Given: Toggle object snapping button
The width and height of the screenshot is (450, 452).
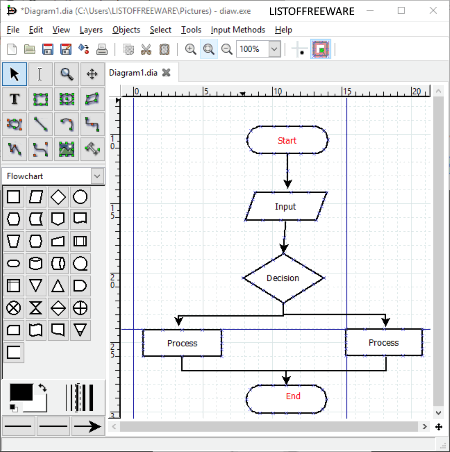Looking at the screenshot, I should 320,49.
